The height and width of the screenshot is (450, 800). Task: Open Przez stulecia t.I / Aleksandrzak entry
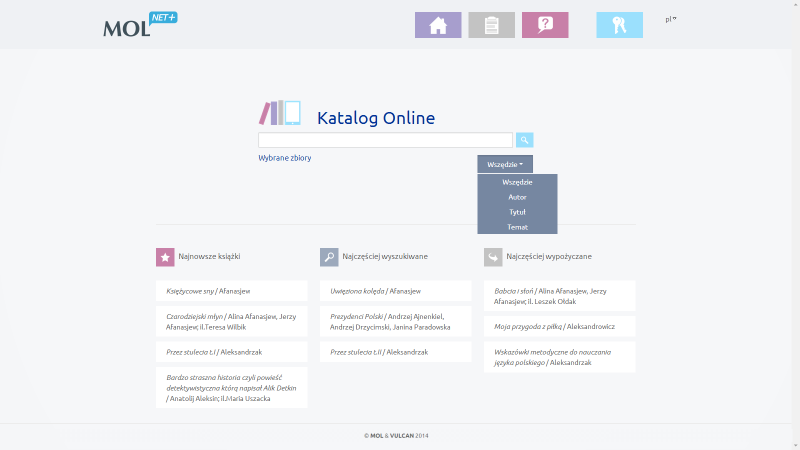[x=232, y=352]
